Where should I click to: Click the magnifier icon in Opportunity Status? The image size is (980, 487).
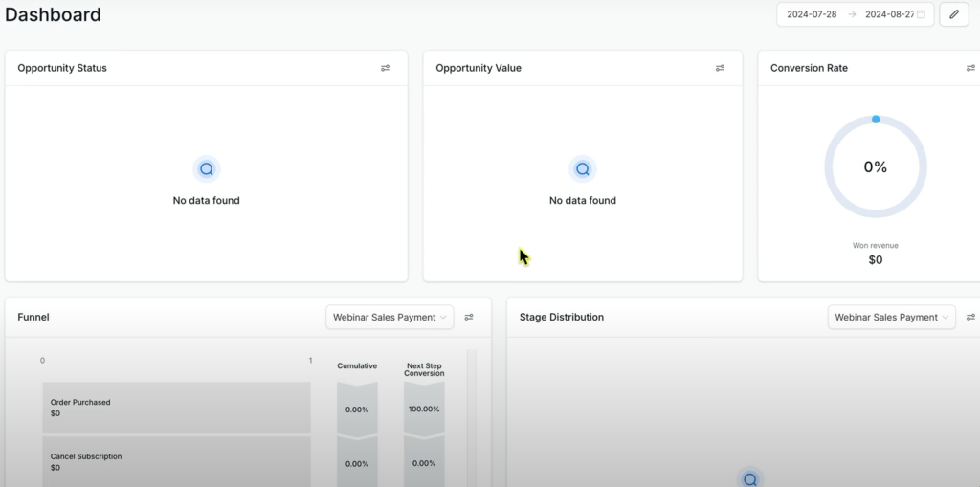coord(207,168)
